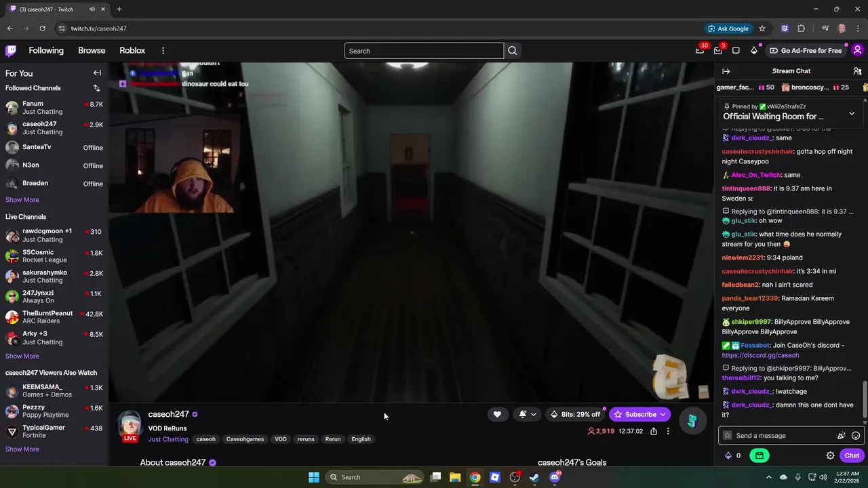Click Go Ad-Free for Free button
868x488 pixels.
[x=806, y=51]
